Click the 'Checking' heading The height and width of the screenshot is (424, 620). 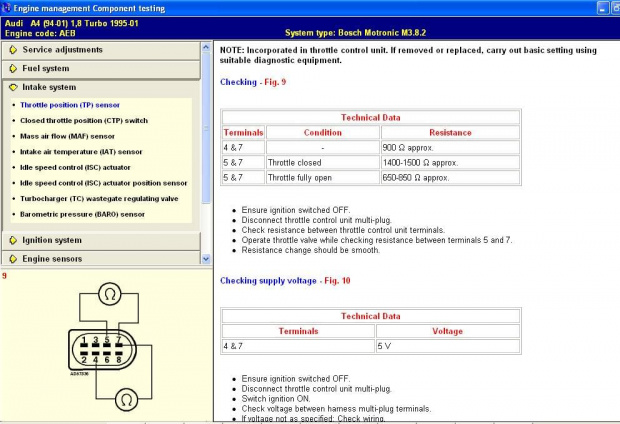(238, 82)
